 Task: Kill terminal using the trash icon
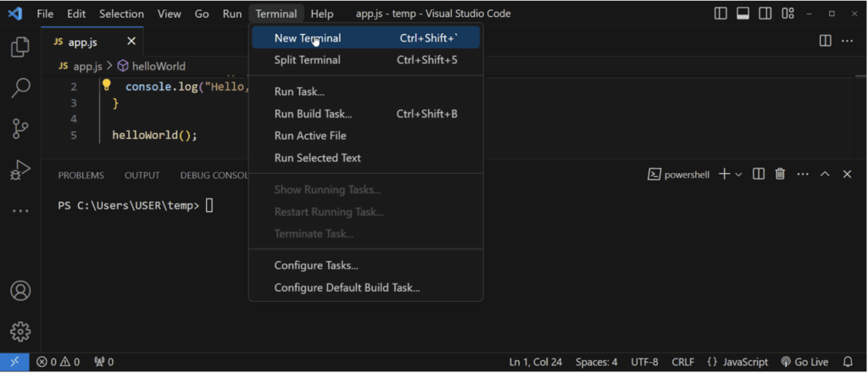point(780,174)
